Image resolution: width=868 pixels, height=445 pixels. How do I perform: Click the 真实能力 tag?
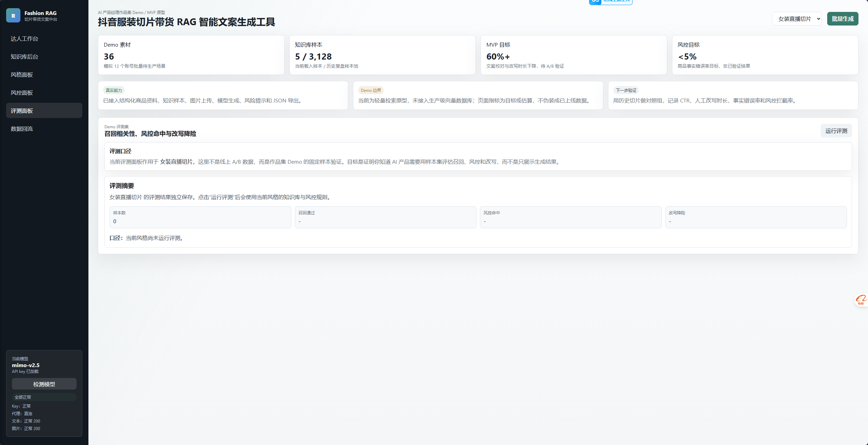coord(114,90)
